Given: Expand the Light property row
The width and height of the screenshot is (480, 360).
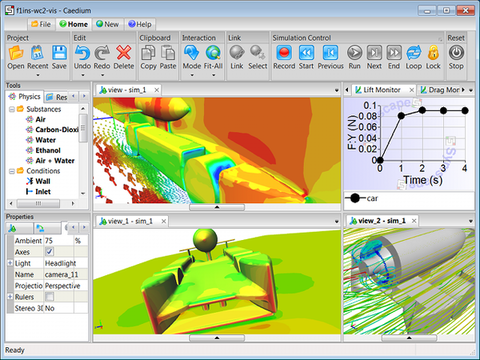Looking at the screenshot, I should 10,263.
